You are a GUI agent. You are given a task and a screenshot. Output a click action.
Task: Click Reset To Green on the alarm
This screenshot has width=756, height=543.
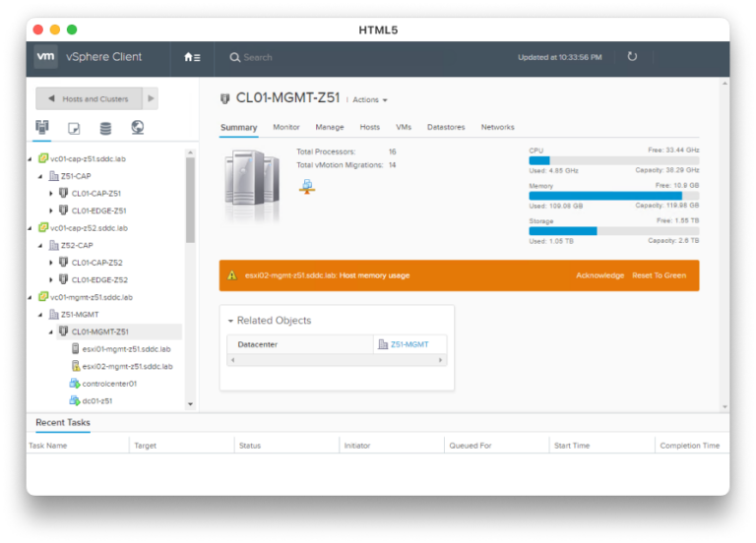[660, 275]
